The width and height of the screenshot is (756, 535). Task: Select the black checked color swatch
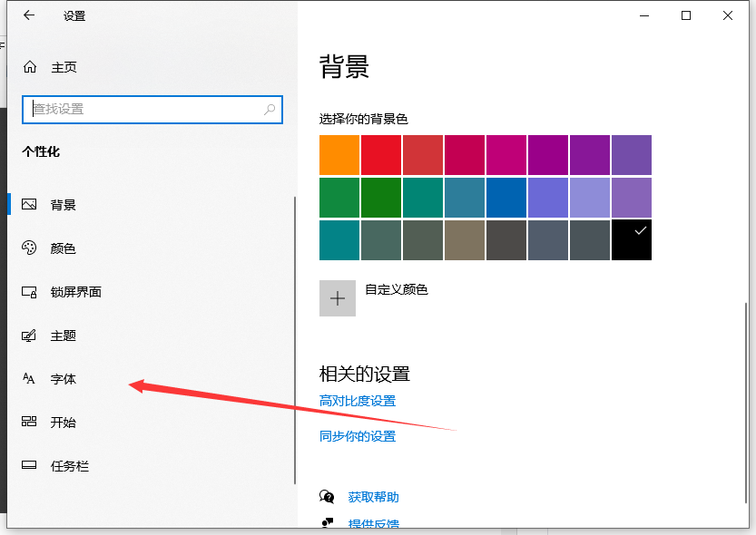pyautogui.click(x=632, y=240)
